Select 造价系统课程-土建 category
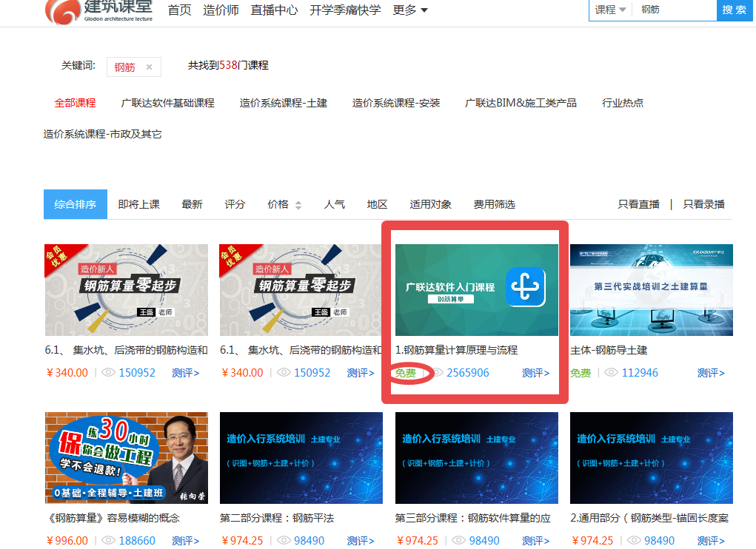756x549 pixels. (x=284, y=103)
